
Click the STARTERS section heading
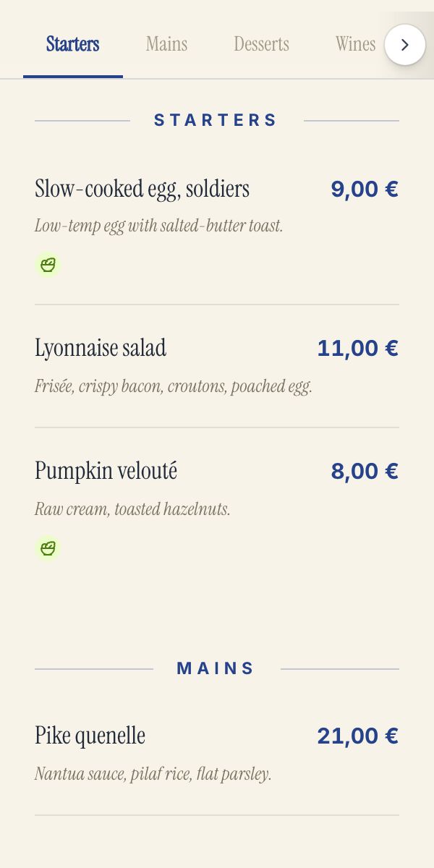pos(216,120)
